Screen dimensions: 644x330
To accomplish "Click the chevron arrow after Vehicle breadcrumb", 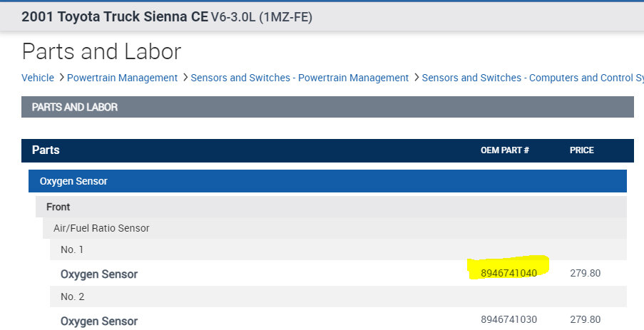I will 61,77.
